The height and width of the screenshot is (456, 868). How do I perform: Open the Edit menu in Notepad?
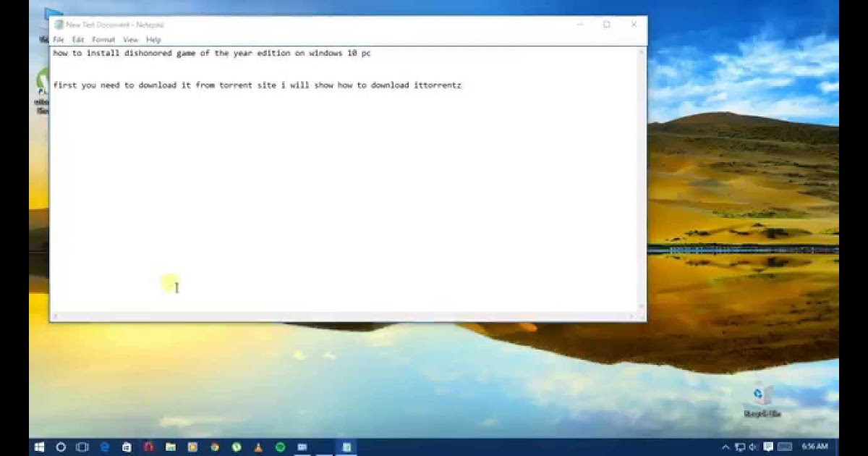(77, 40)
